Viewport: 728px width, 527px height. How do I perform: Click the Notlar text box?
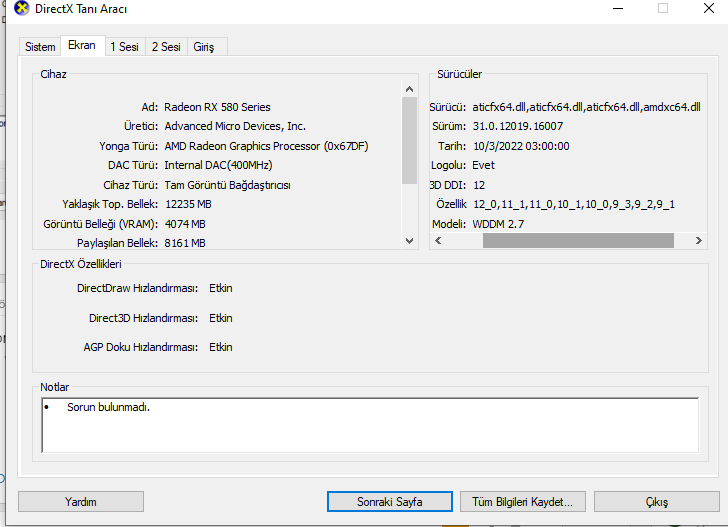(x=370, y=425)
